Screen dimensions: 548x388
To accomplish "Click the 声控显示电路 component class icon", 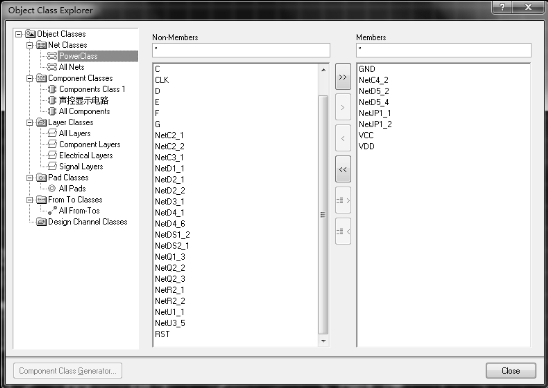I will [x=52, y=100].
